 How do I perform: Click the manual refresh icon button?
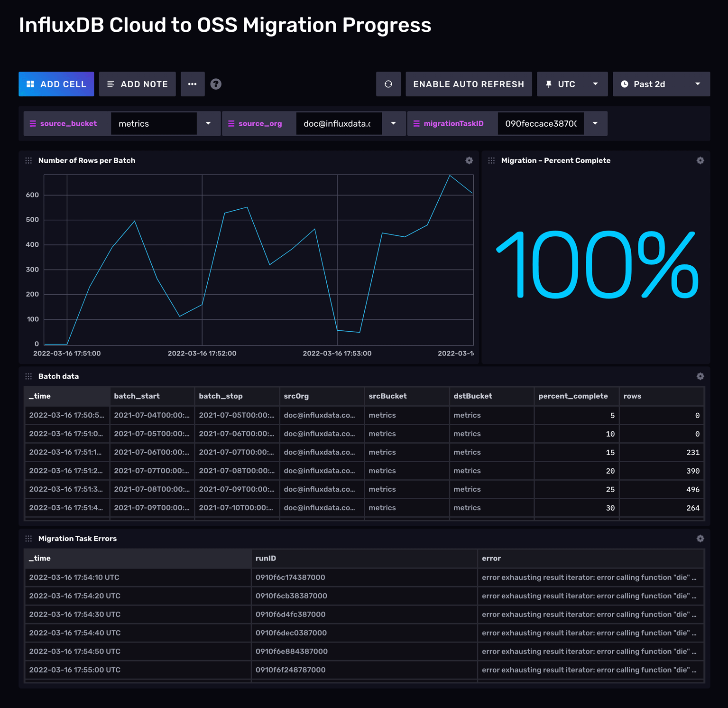pyautogui.click(x=388, y=84)
